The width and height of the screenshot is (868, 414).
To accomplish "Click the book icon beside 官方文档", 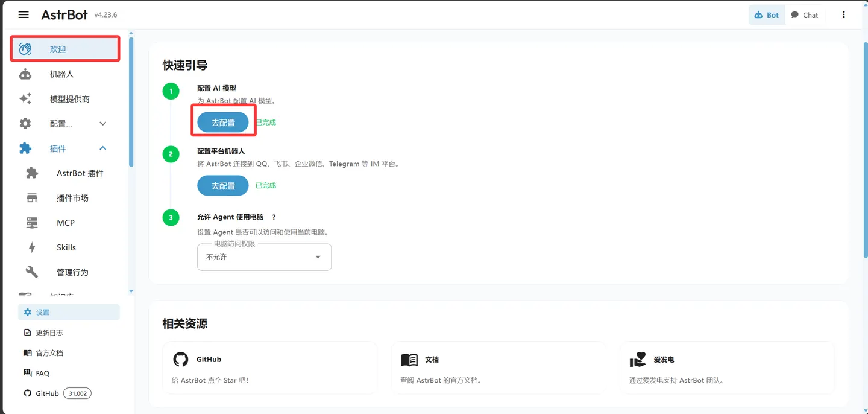I will (x=27, y=353).
